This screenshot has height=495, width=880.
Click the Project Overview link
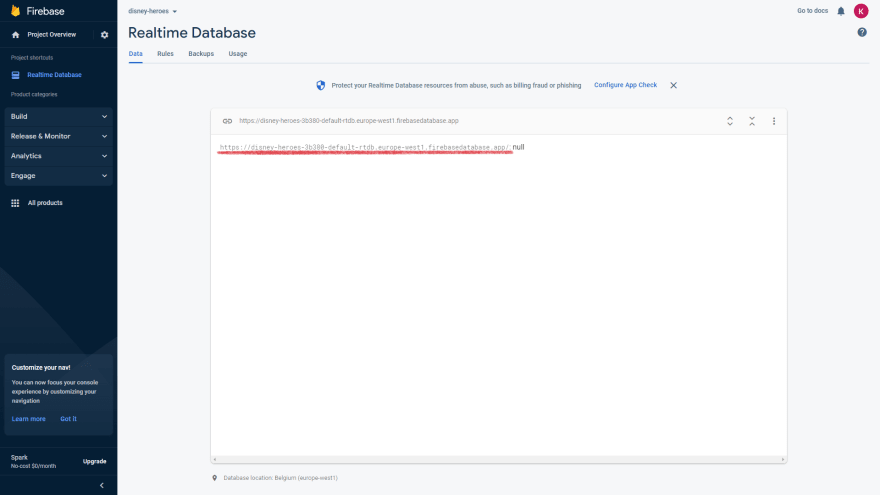pyautogui.click(x=52, y=35)
